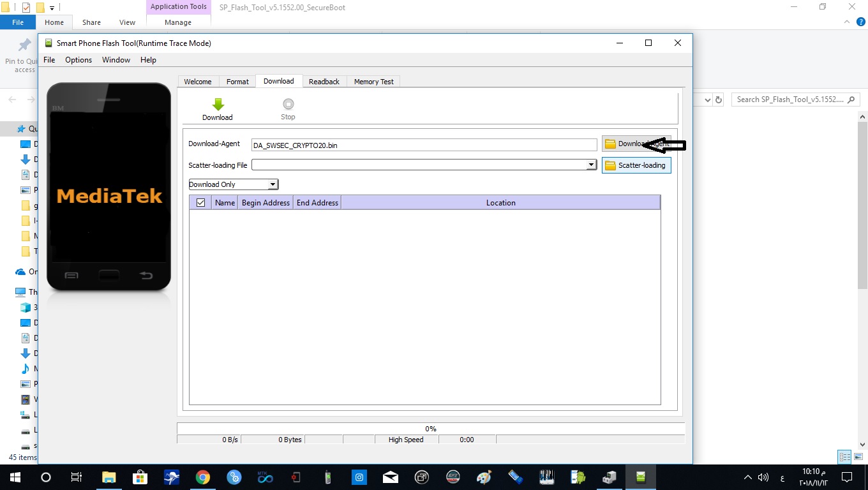Click the Explorer ribbon Help question mark
Screen dimensions: 868x490
(859, 22)
